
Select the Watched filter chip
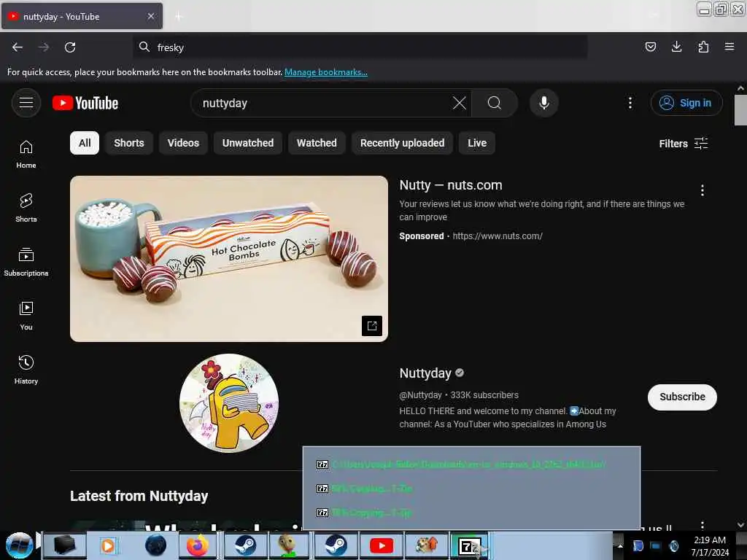[317, 143]
